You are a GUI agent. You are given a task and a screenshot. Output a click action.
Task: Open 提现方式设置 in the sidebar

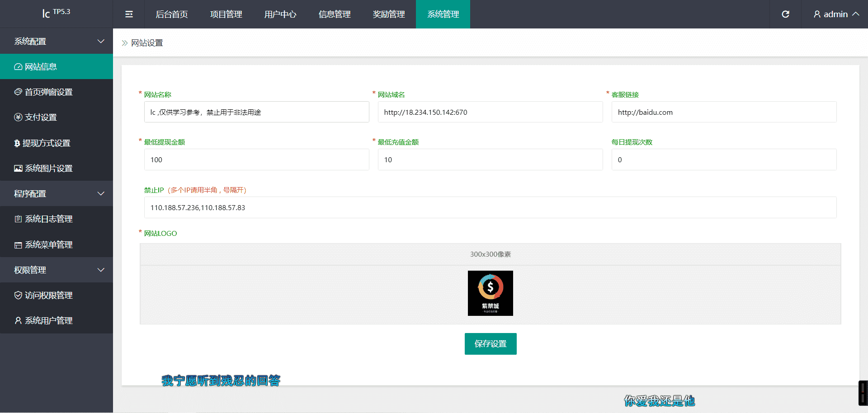(57, 143)
